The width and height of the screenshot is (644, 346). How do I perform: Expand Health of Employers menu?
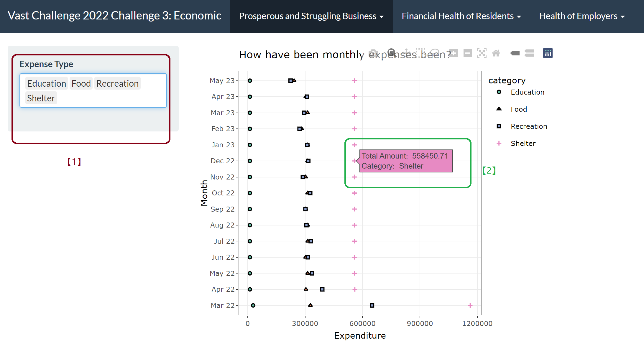click(x=582, y=16)
